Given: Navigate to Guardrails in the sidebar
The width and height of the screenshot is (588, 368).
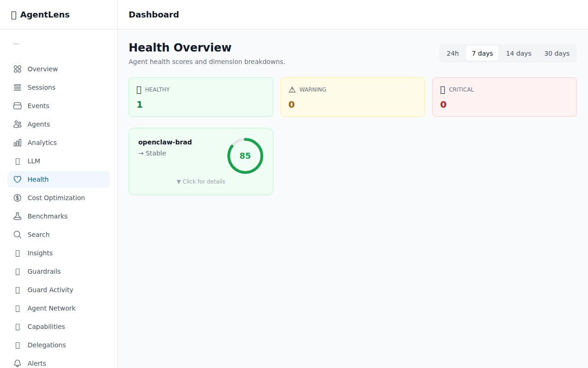Looking at the screenshot, I should 44,271.
